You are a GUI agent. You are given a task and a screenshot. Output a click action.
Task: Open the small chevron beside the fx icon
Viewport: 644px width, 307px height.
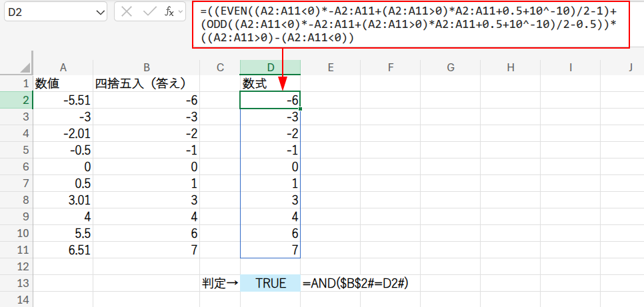click(x=182, y=12)
